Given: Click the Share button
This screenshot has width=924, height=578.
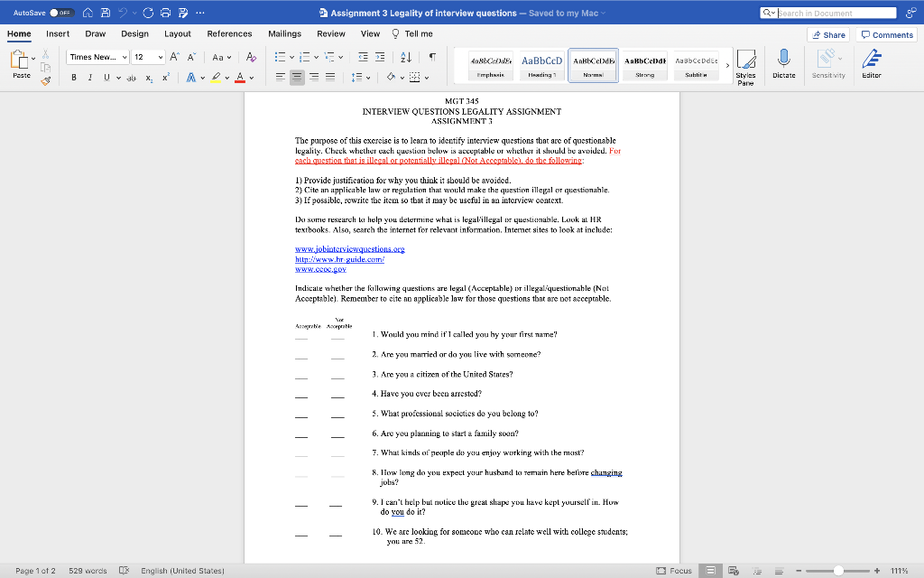Looking at the screenshot, I should pyautogui.click(x=827, y=34).
